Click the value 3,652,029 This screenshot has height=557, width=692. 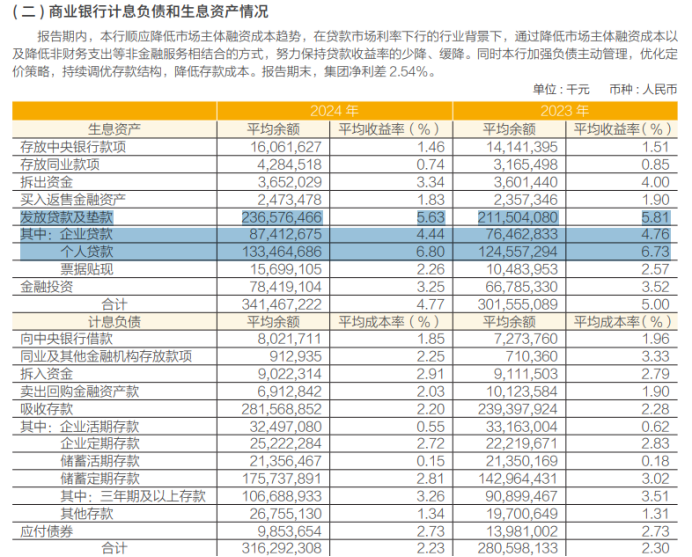(x=289, y=182)
